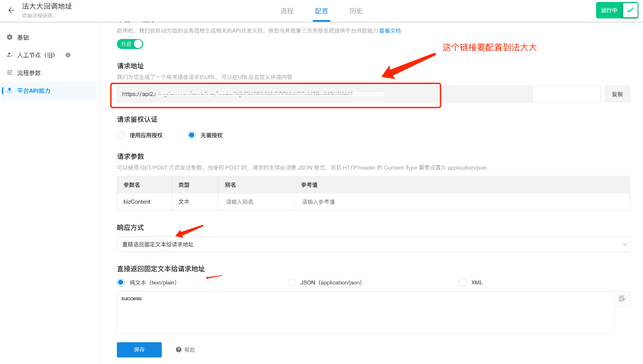Click the format icon beside the success textbox
This screenshot has height=364, width=643.
622,299
